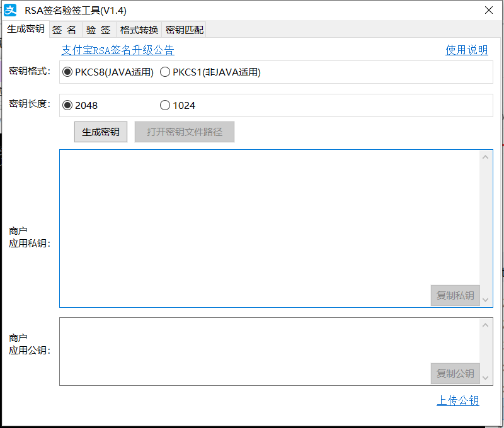Image resolution: width=504 pixels, height=428 pixels.
Task: Click private key scrollbar down arrow
Action: tap(486, 300)
